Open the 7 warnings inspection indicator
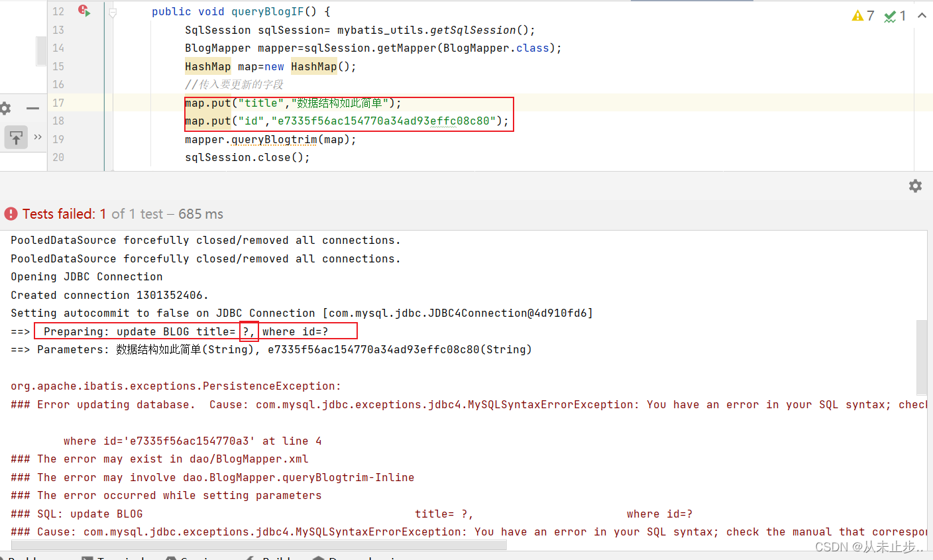 (863, 15)
